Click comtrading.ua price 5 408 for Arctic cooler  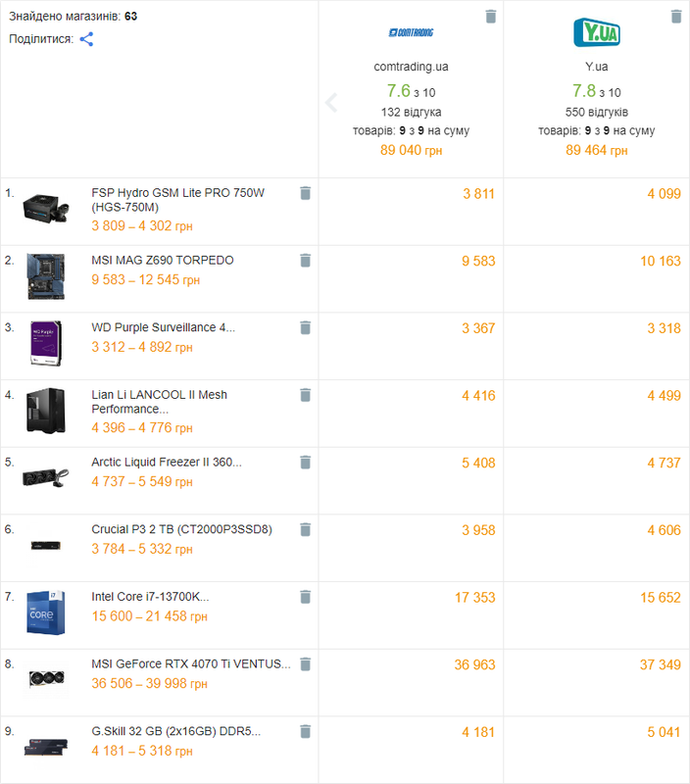tap(478, 463)
